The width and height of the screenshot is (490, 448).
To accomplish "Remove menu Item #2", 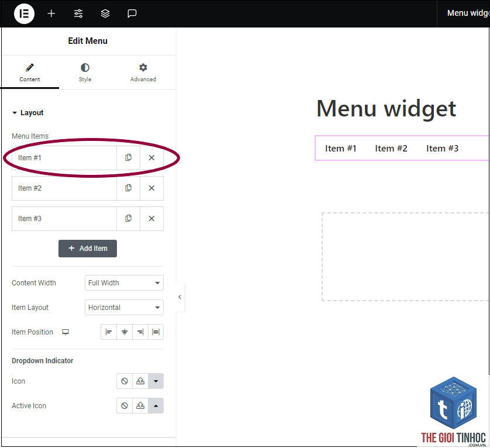I will 151,188.
